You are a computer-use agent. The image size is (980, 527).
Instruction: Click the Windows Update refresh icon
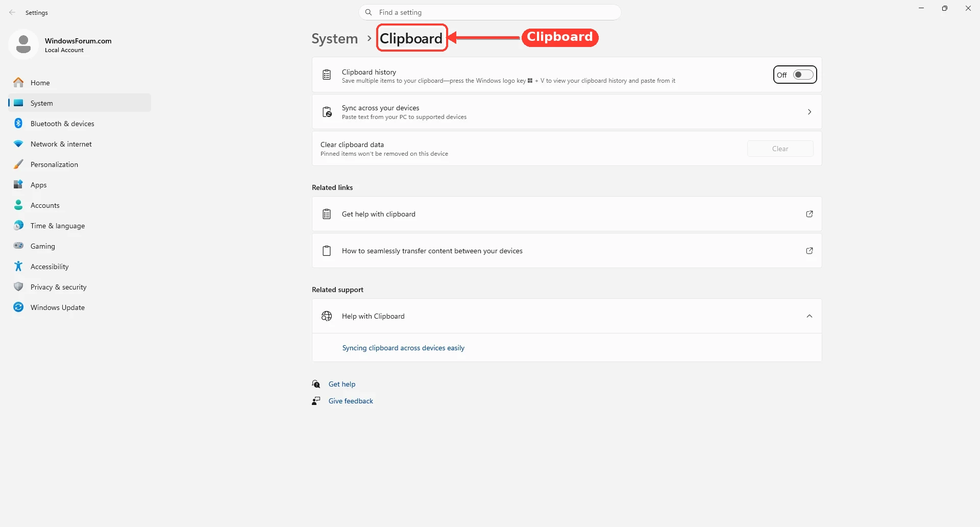[18, 307]
